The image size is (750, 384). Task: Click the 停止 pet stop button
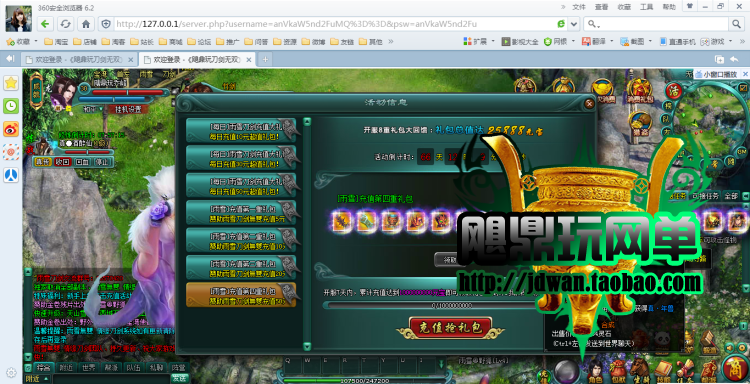click(101, 162)
